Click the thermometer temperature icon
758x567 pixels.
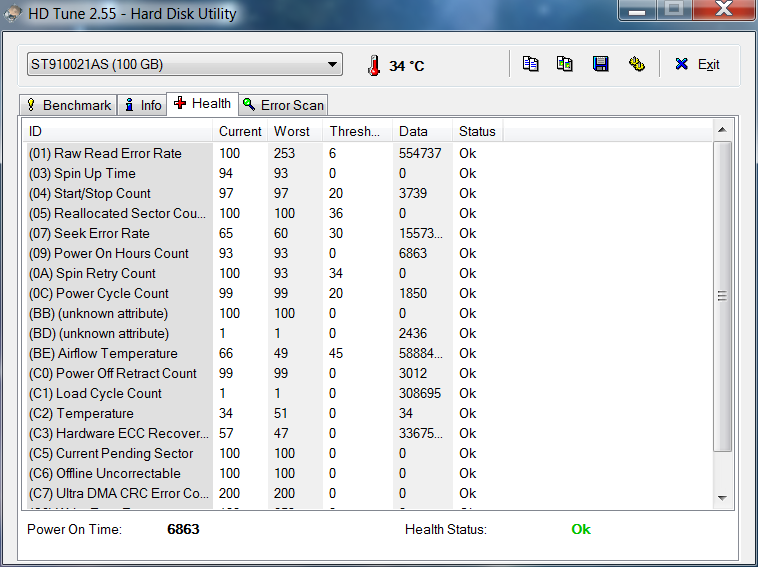point(374,65)
